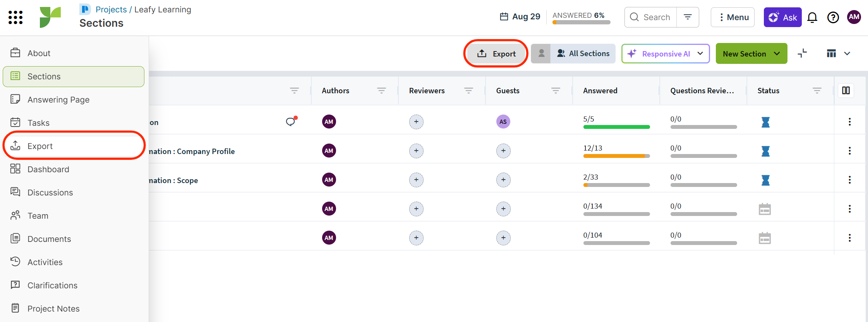
Task: Click the Answered 6% progress bar
Action: [x=581, y=22]
